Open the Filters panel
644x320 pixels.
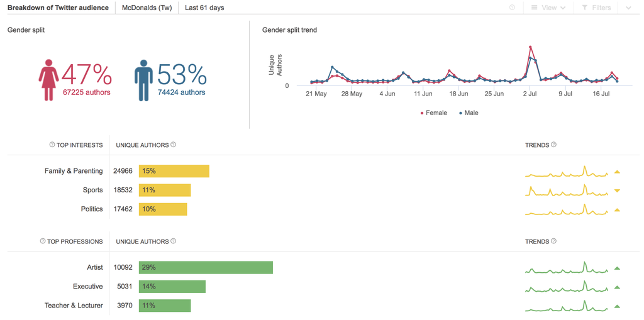[x=596, y=8]
